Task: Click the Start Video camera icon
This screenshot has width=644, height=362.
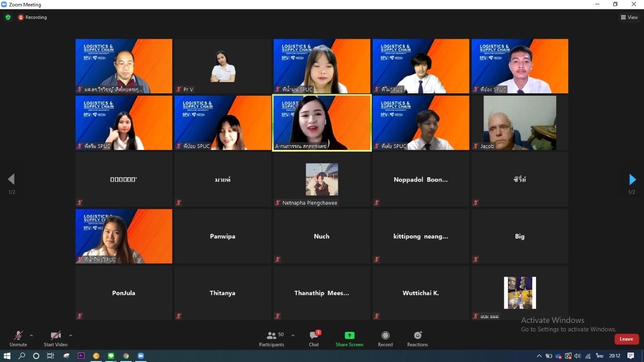Action: pyautogui.click(x=56, y=335)
